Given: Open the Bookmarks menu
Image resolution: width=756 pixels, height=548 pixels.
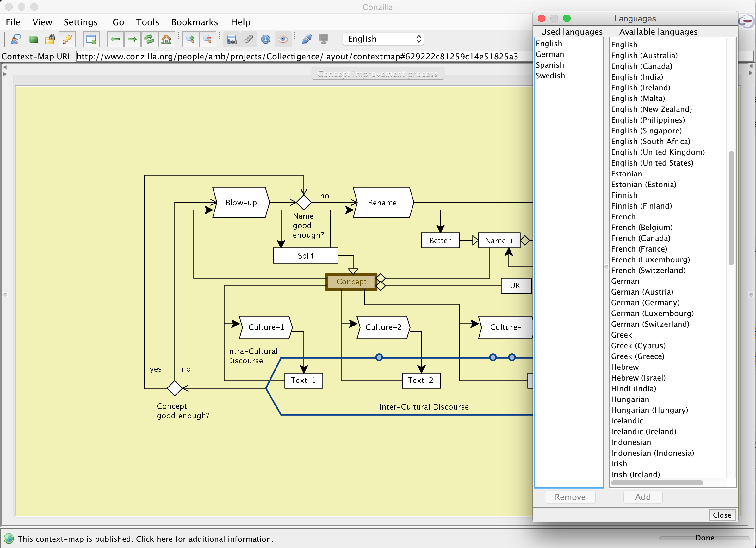Looking at the screenshot, I should tap(194, 22).
